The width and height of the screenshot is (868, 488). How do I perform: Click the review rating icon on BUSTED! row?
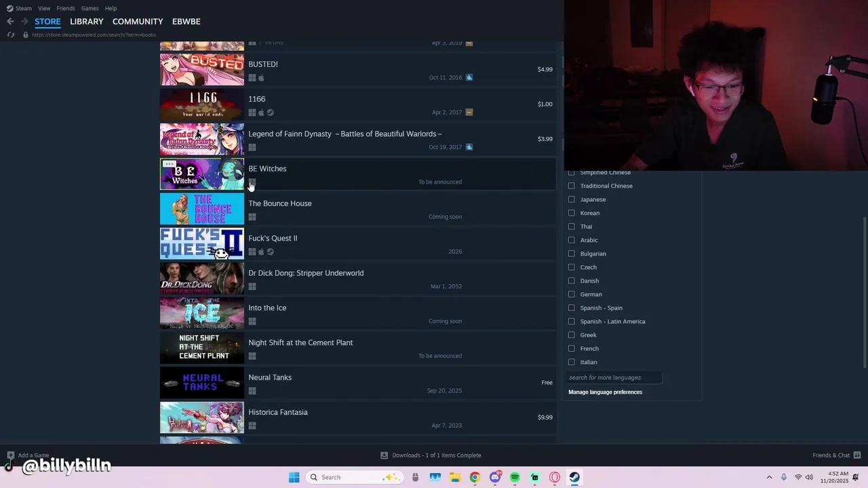pos(469,77)
